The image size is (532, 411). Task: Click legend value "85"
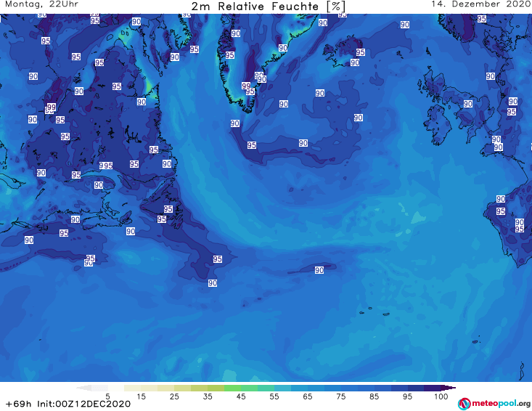pos(375,396)
